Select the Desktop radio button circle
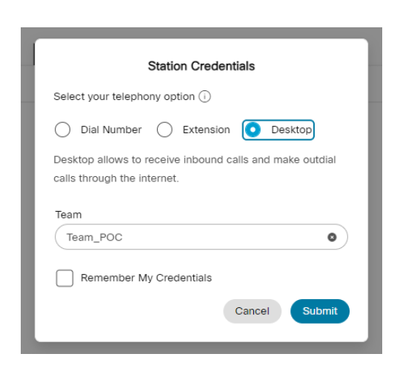 pyautogui.click(x=253, y=130)
